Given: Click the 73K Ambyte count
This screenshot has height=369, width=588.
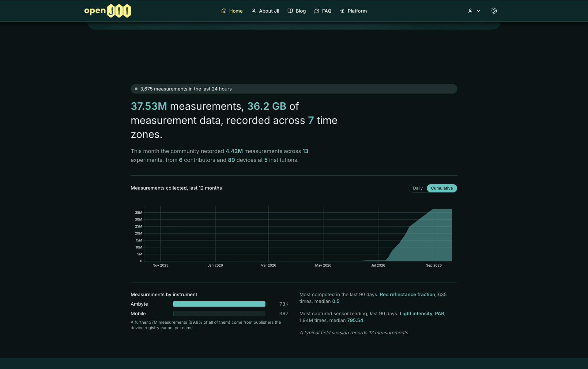Looking at the screenshot, I should (284, 304).
